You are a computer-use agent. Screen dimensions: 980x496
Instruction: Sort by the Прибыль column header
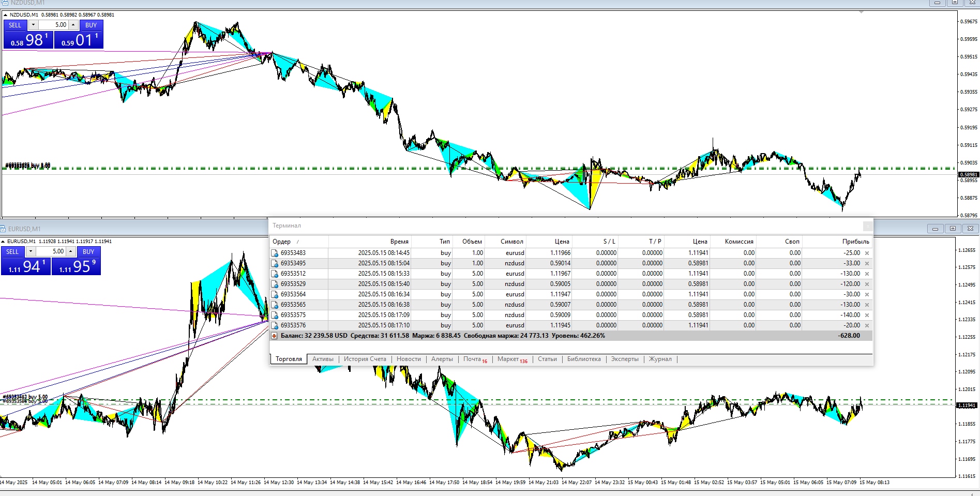[838, 242]
